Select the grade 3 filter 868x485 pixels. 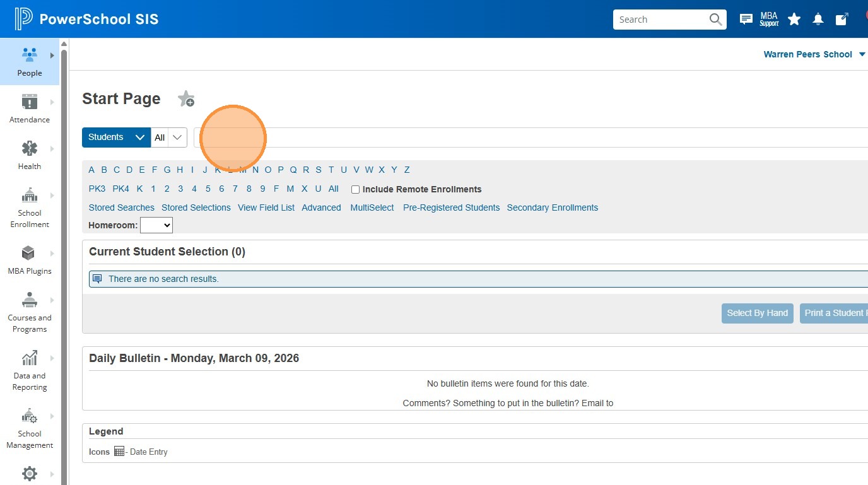pyautogui.click(x=180, y=189)
